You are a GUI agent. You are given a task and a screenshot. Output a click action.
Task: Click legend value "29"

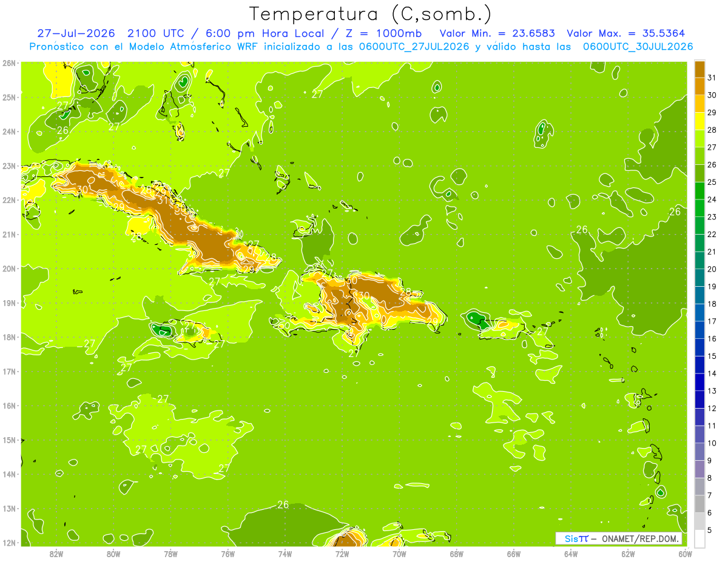[712, 113]
